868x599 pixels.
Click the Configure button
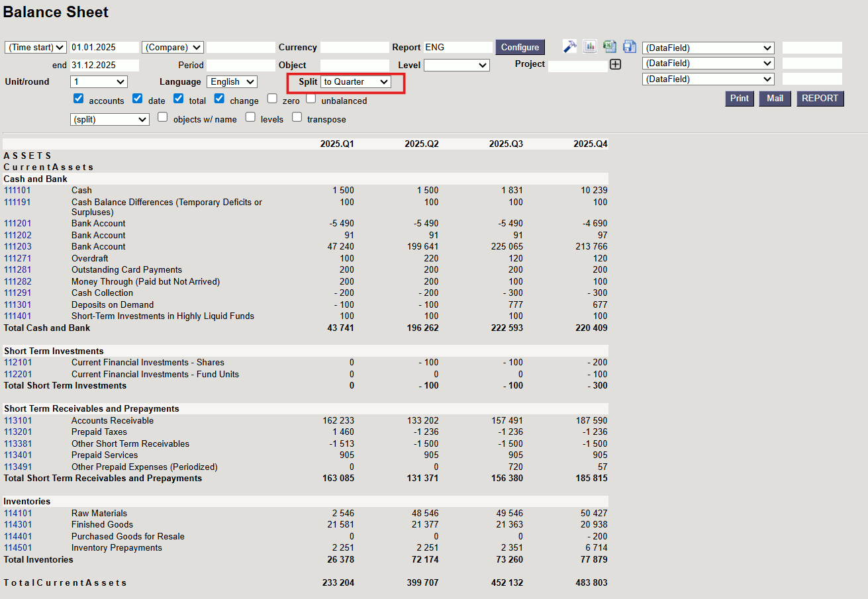pyautogui.click(x=520, y=47)
